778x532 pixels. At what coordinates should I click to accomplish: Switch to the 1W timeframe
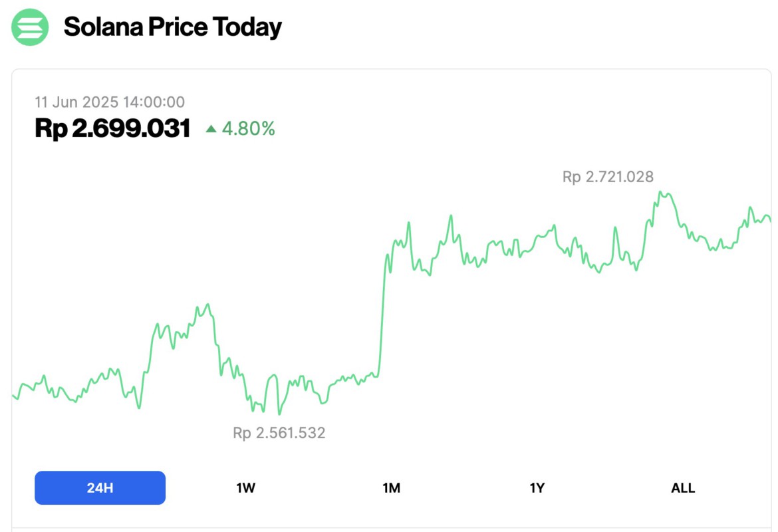(x=245, y=487)
